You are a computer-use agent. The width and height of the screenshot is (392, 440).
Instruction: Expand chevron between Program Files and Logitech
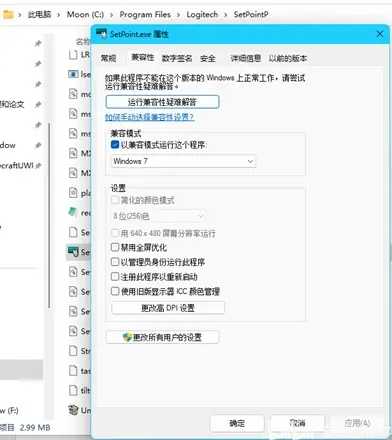[178, 15]
